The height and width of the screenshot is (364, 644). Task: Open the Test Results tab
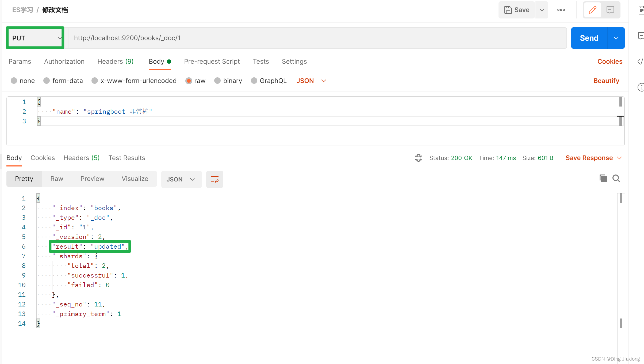(127, 158)
